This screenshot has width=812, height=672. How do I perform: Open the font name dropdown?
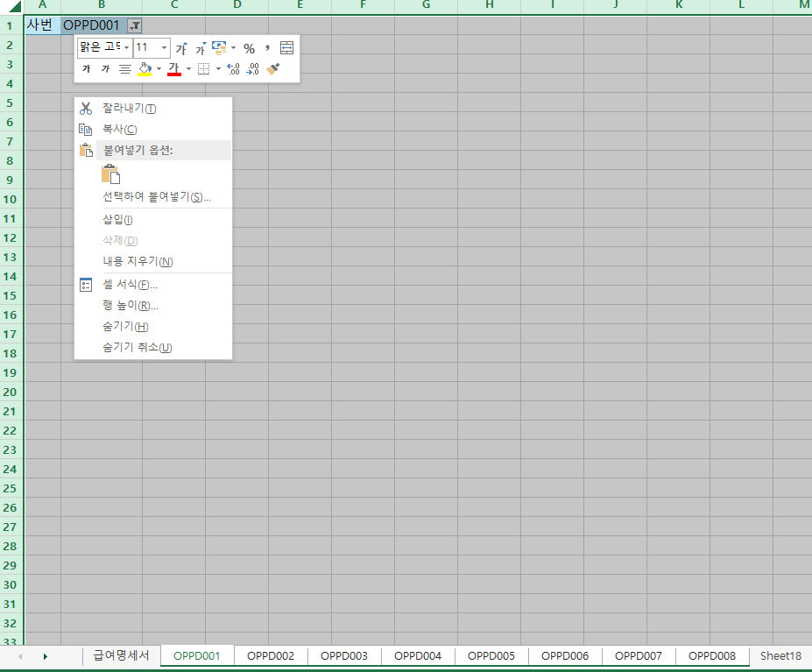click(126, 47)
